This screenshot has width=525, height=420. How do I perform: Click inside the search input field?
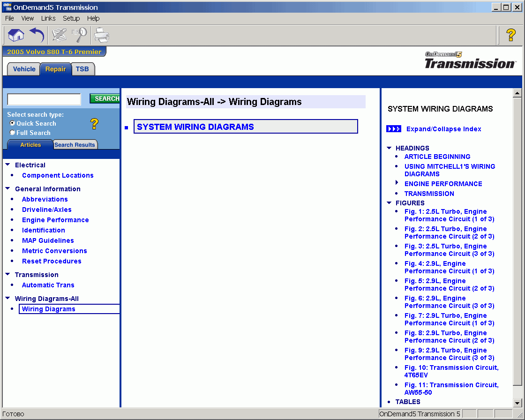[x=44, y=99]
